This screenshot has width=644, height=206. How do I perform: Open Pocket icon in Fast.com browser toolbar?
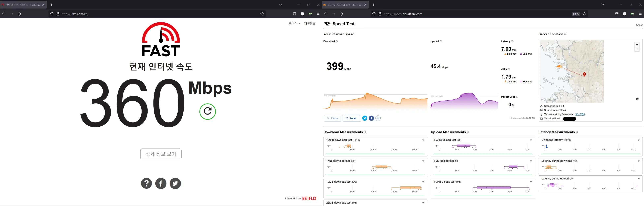[295, 14]
